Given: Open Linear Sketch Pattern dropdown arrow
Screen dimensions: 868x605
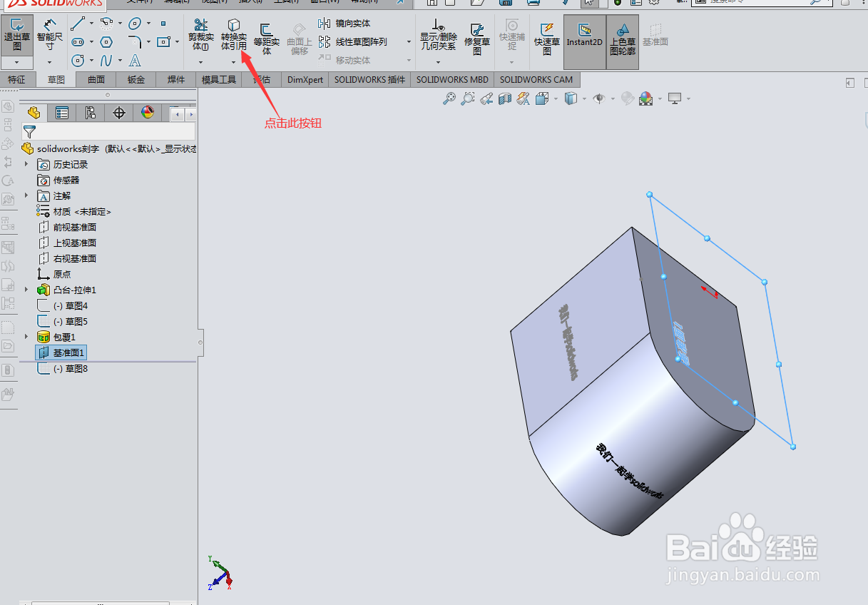Looking at the screenshot, I should click(x=409, y=41).
